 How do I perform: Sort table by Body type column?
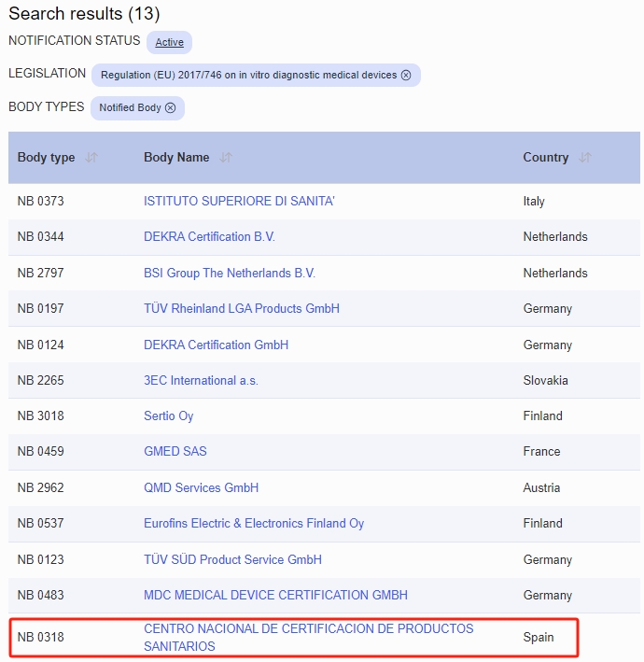click(91, 158)
